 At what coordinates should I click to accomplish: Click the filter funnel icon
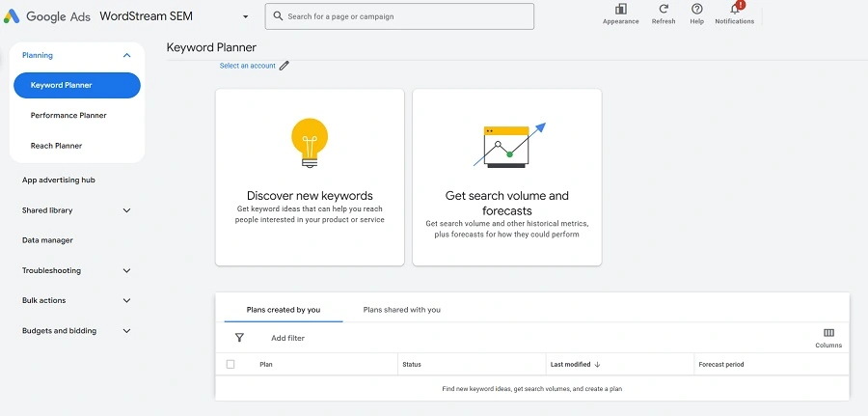(x=239, y=338)
